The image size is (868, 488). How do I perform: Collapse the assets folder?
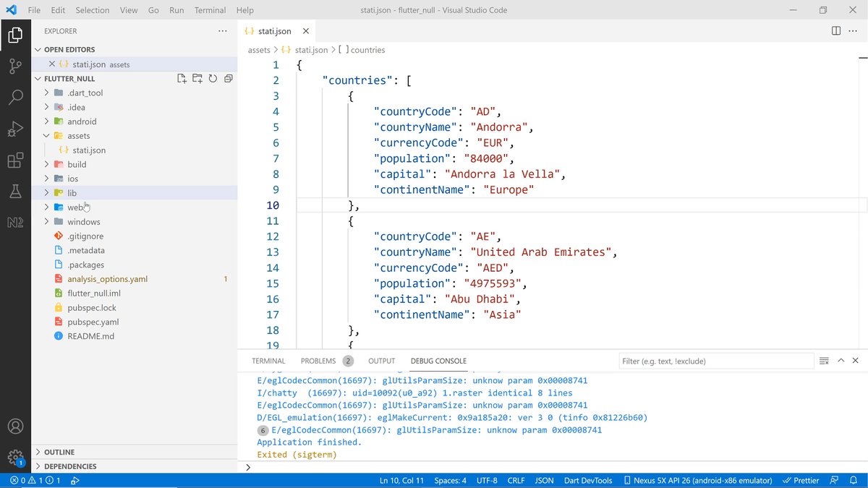(x=78, y=136)
